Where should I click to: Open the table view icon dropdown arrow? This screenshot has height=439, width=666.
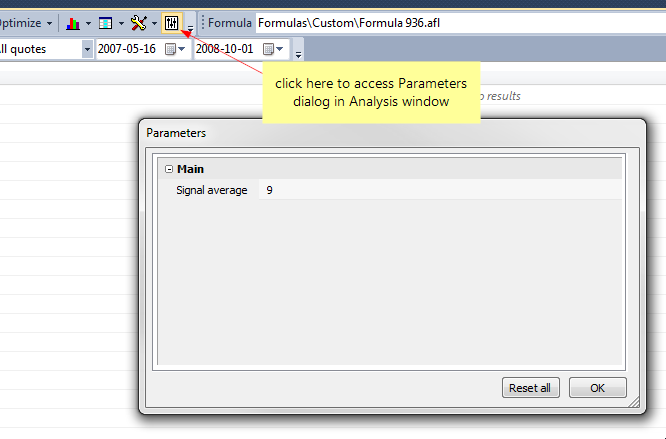[x=121, y=23]
